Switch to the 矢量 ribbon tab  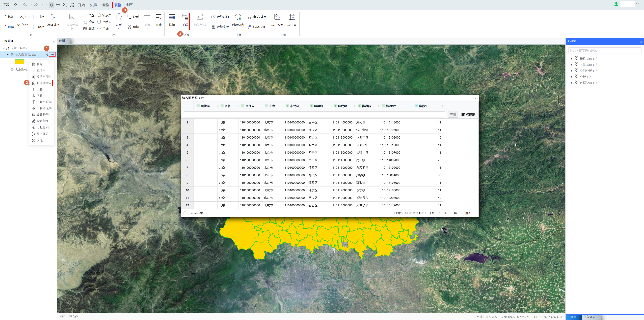tap(94, 5)
